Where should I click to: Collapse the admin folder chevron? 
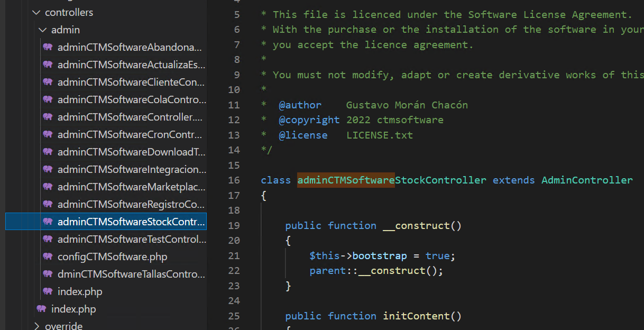[x=43, y=30]
